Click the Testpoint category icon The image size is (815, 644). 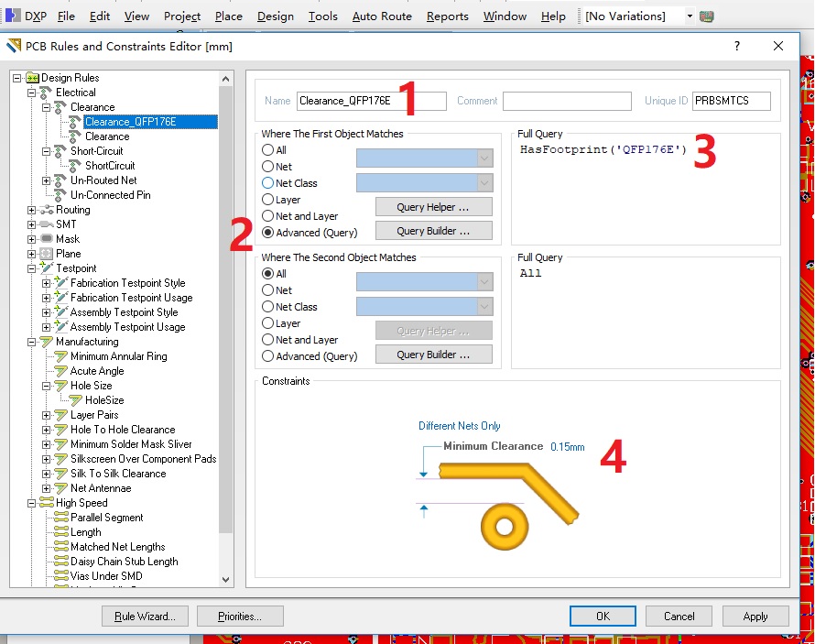point(47,268)
